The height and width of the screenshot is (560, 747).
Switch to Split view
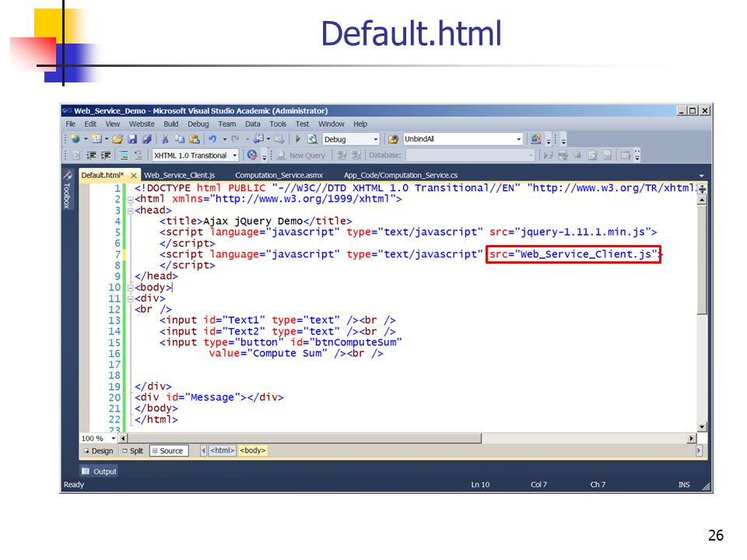point(132,451)
